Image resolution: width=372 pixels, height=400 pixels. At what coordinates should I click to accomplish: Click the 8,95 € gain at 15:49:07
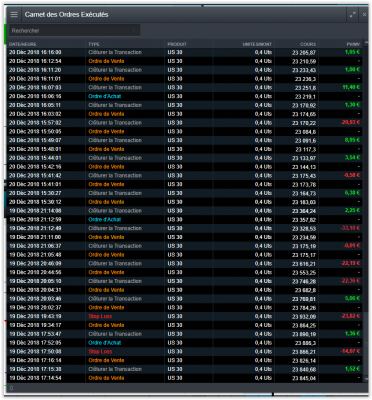[x=352, y=140]
